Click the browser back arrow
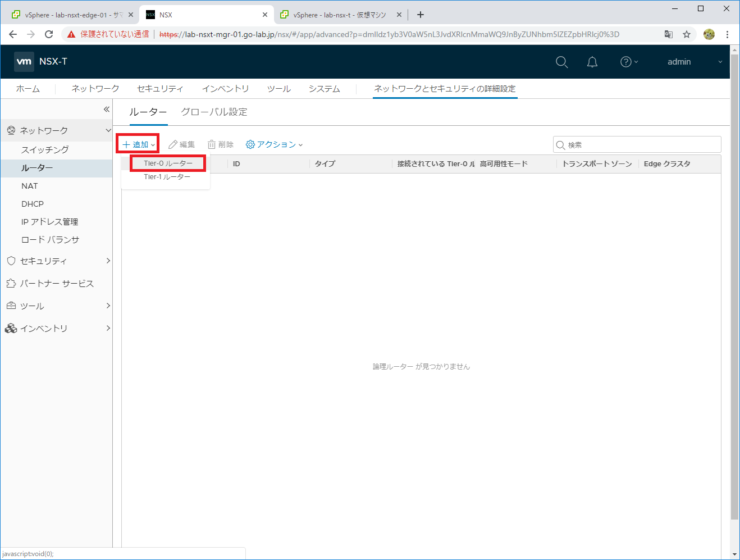The image size is (740, 560). [x=13, y=34]
